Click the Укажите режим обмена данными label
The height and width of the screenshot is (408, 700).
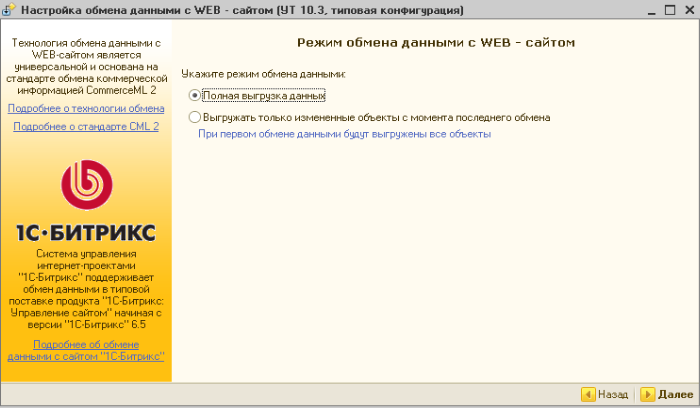(264, 74)
